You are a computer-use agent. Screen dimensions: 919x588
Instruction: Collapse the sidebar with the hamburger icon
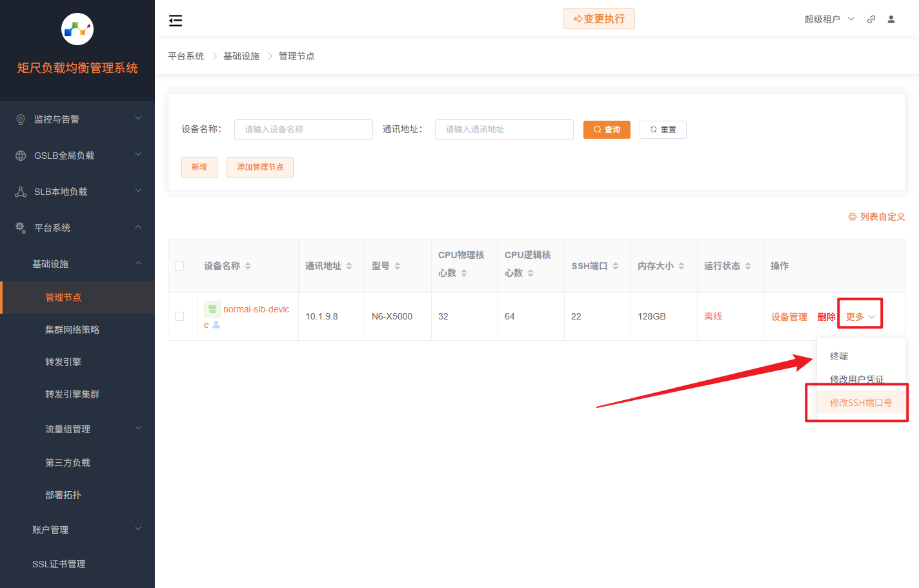176,21
